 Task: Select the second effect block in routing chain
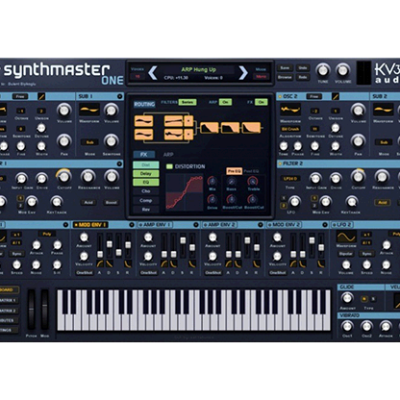click(230, 128)
